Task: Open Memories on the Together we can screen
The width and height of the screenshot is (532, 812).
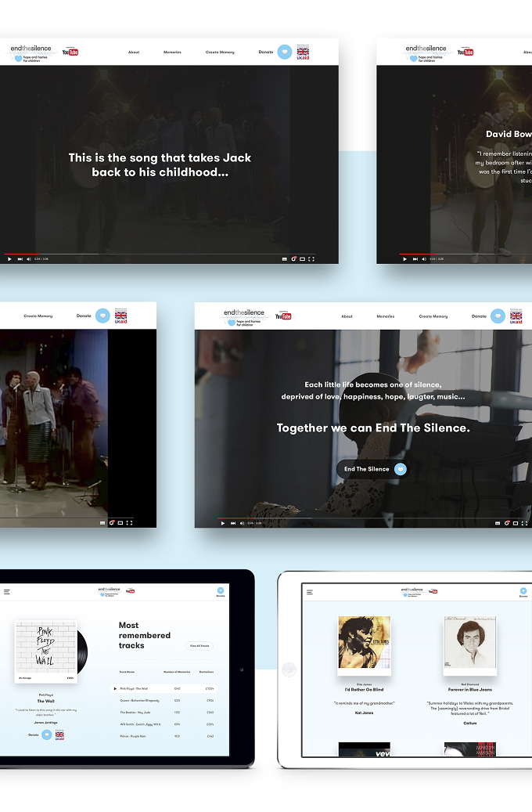Action: pyautogui.click(x=386, y=316)
